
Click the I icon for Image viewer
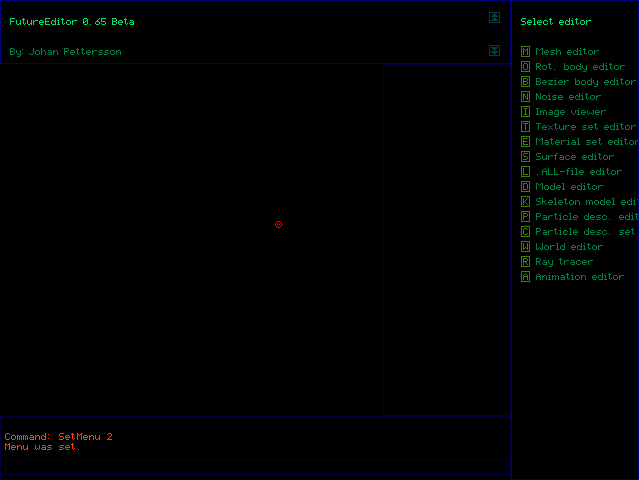point(526,112)
